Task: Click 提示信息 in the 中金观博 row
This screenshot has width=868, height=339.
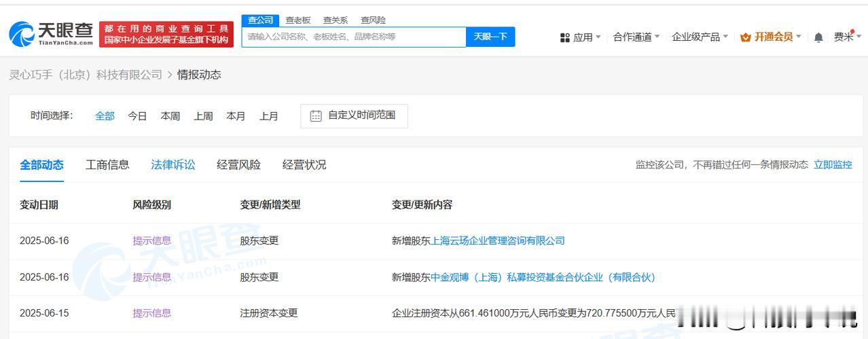Action: point(151,277)
